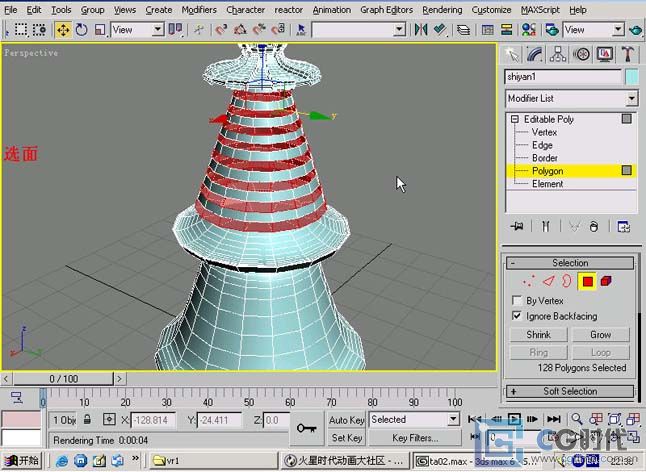Select Border sub-object icon in Selection
The width and height of the screenshot is (646, 472).
567,281
